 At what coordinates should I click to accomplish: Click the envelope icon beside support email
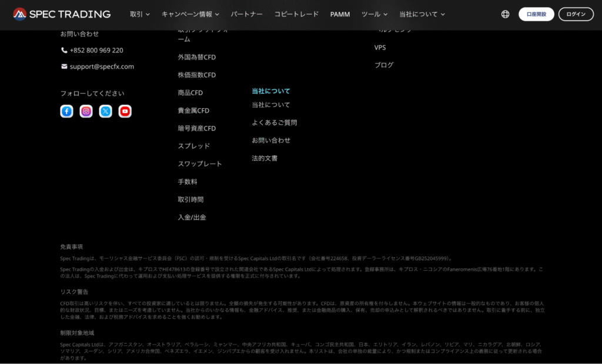(64, 66)
